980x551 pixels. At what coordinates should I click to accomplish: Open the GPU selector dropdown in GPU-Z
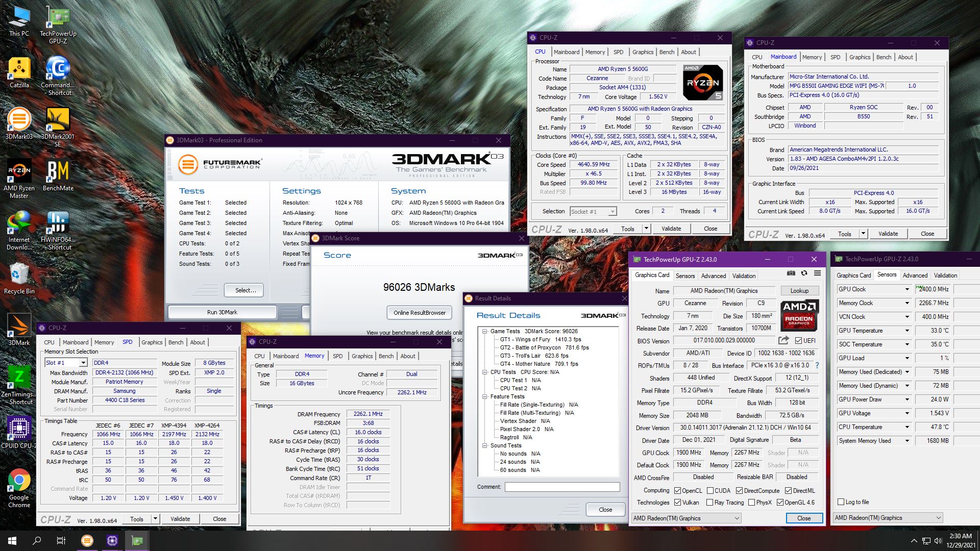pyautogui.click(x=686, y=518)
